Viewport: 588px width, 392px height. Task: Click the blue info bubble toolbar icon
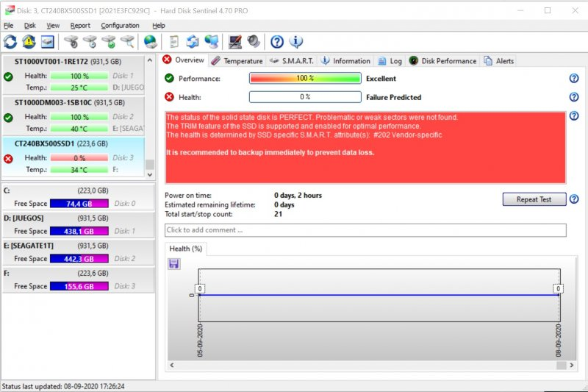(296, 41)
